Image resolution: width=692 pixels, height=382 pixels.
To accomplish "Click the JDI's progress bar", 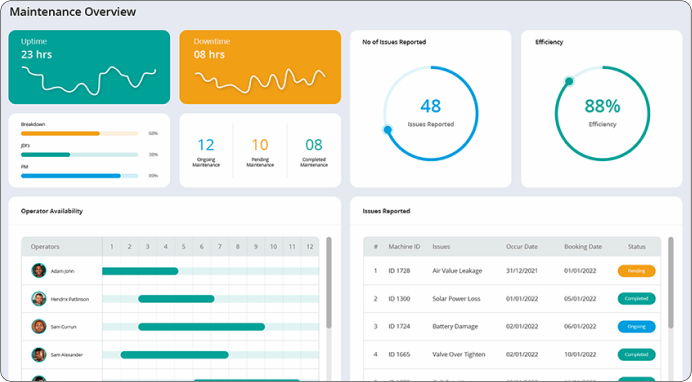I will [79, 154].
